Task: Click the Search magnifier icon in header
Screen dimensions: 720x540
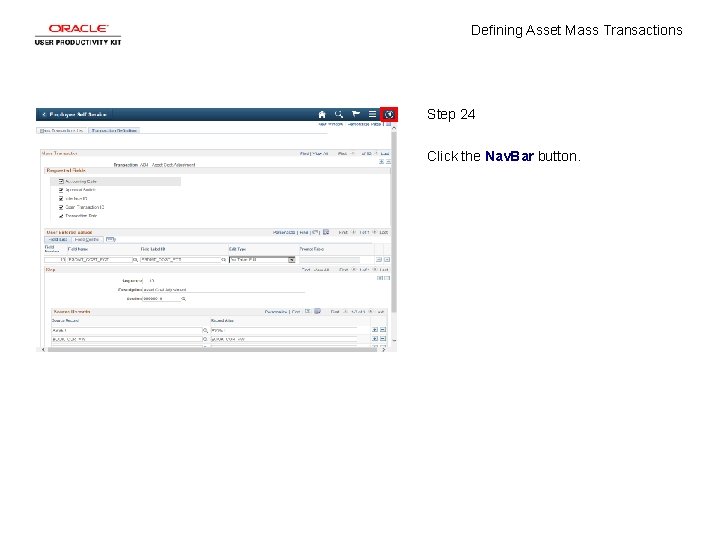Action: 339,114
